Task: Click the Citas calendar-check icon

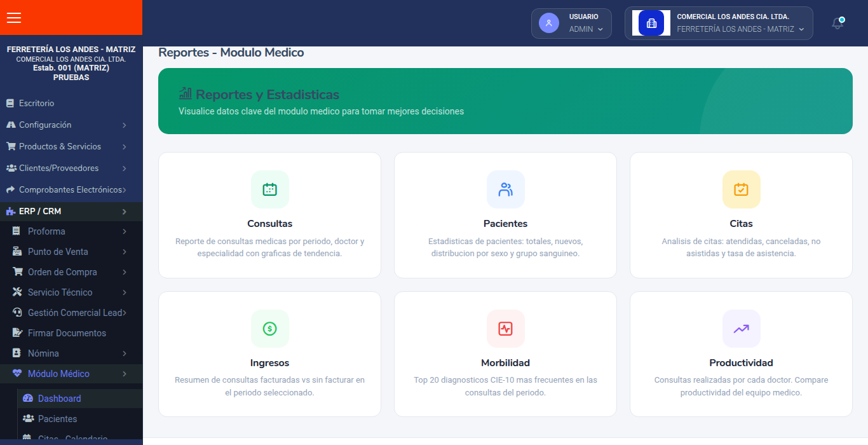Action: point(742,189)
